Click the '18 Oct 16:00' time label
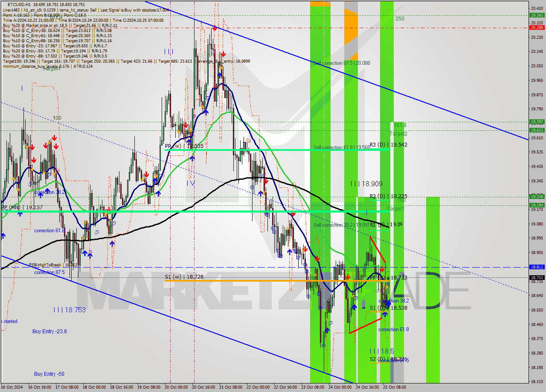Screen dimensions: 546x392 pyautogui.click(x=121, y=387)
